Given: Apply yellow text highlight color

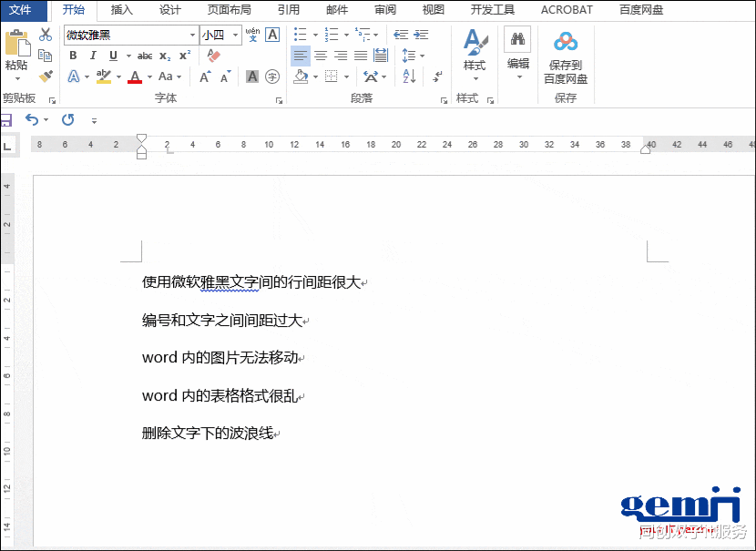Looking at the screenshot, I should [104, 77].
